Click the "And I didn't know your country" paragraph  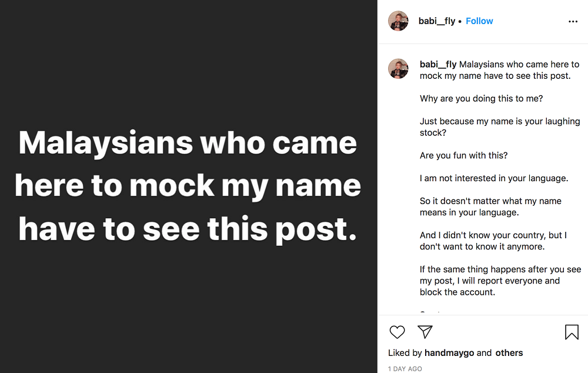tap(493, 241)
